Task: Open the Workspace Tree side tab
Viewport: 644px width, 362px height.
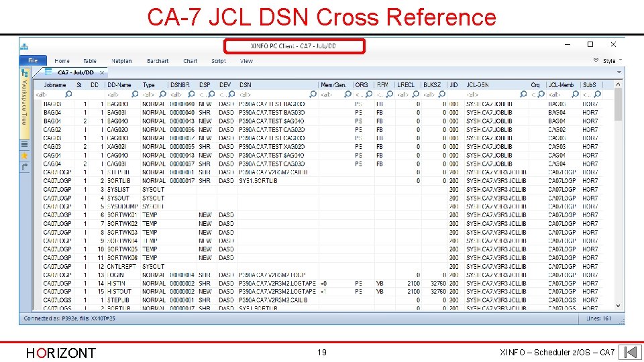Action: click(x=25, y=103)
